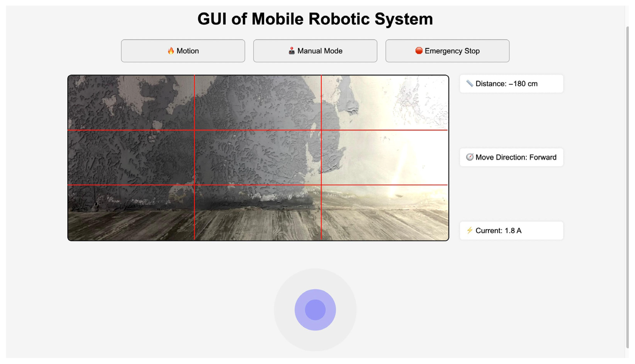
Task: Trigger the Emergency Stop button
Action: [447, 51]
